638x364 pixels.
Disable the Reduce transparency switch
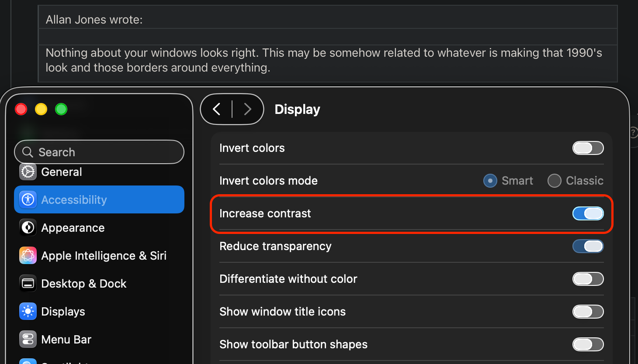(x=588, y=246)
